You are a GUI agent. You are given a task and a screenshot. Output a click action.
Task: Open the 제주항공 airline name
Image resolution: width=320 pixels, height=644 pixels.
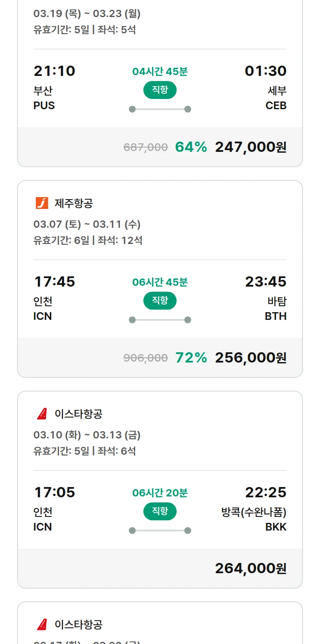(73, 203)
